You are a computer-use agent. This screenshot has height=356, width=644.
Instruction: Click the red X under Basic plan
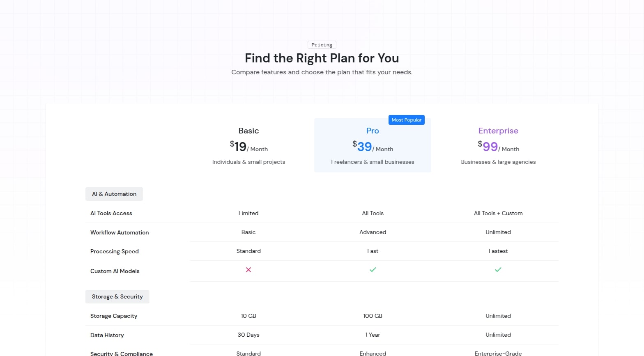pos(248,270)
